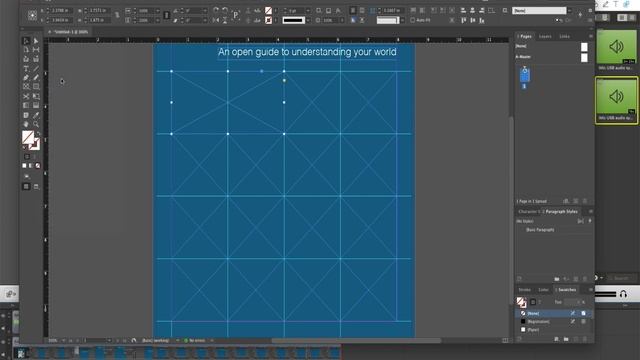Switch to the Color panel tab

pos(543,290)
